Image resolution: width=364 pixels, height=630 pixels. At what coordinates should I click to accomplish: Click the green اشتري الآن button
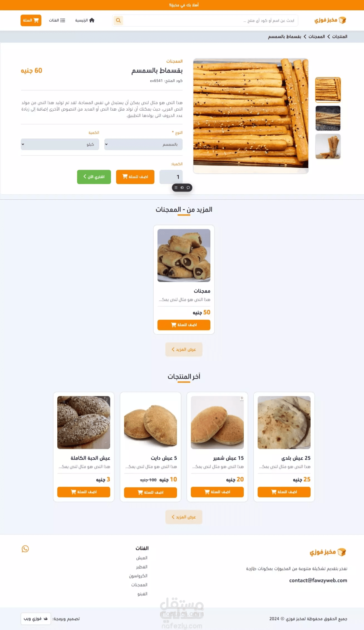pyautogui.click(x=94, y=177)
